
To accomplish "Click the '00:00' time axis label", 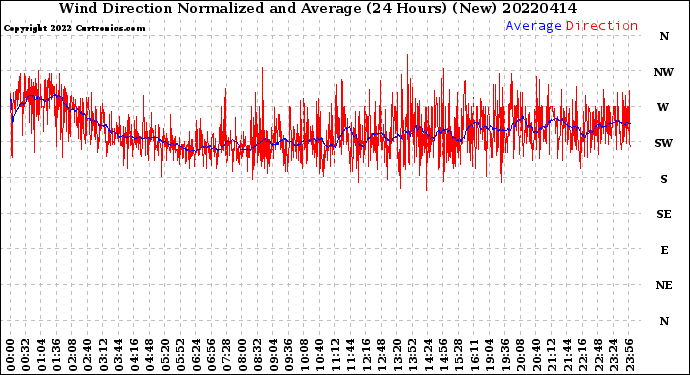I will (x=11, y=355).
